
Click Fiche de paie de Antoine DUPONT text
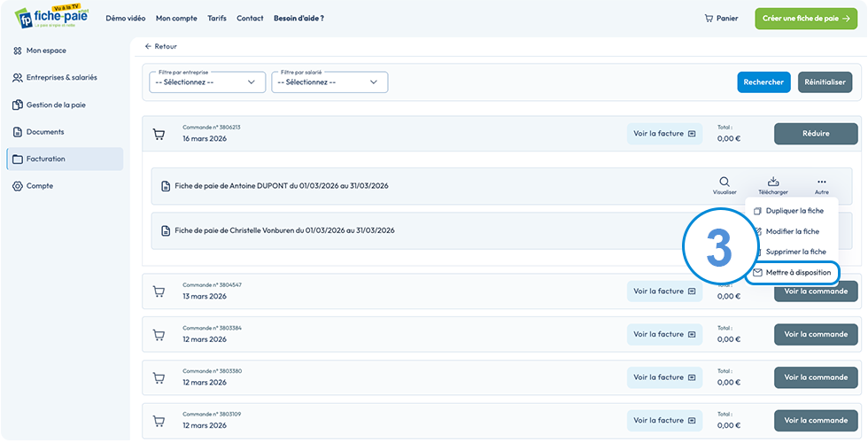[282, 186]
